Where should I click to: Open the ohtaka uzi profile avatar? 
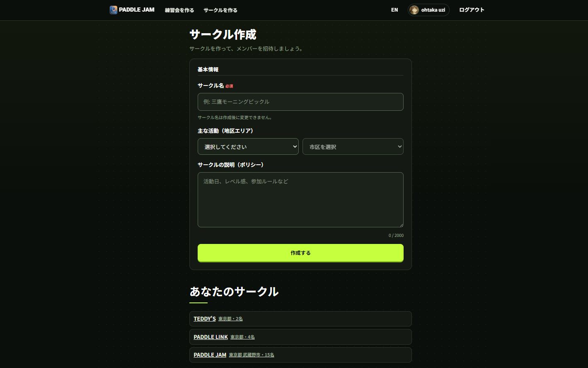point(414,10)
